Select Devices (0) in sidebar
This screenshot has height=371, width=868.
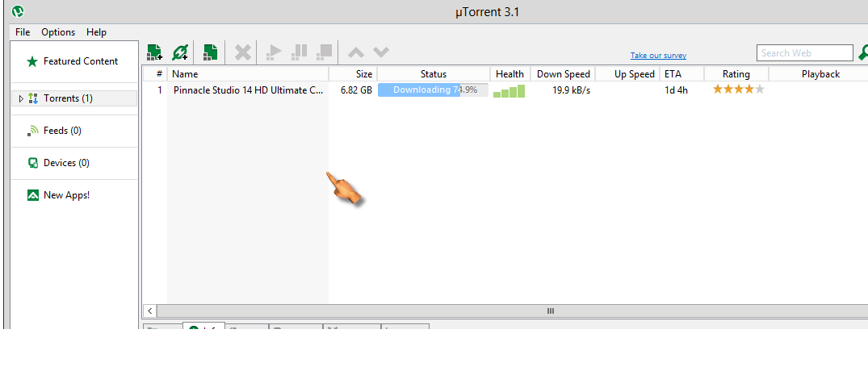pyautogui.click(x=66, y=163)
